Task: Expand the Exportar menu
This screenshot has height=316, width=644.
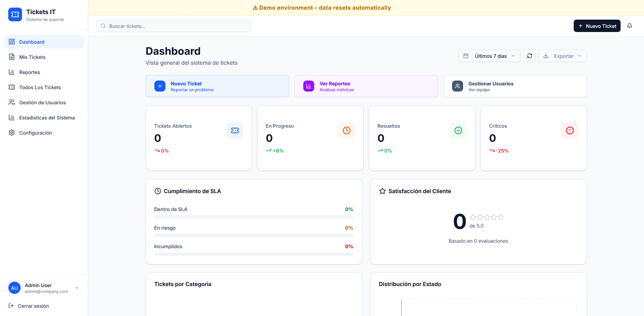Action: pos(562,56)
